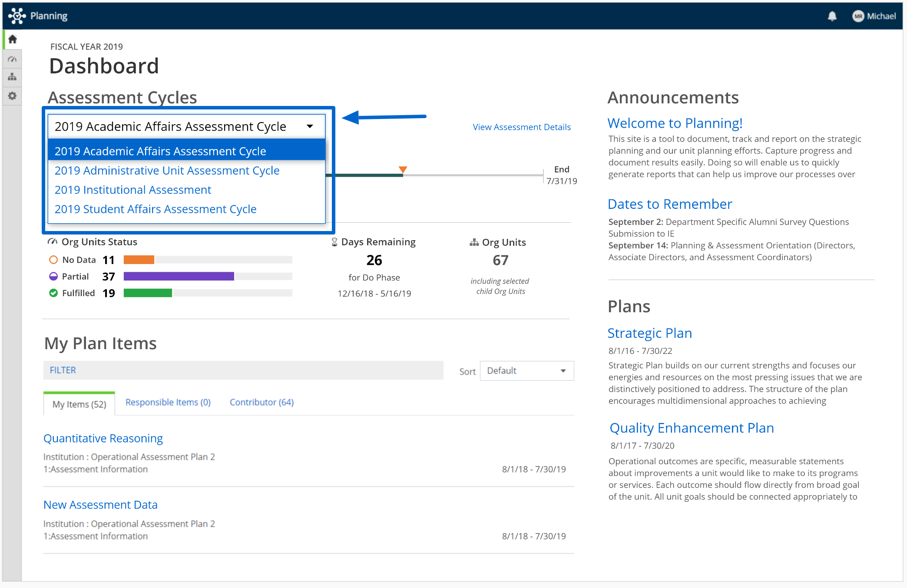
Task: Open the Strategic Plan link
Action: [x=649, y=333]
